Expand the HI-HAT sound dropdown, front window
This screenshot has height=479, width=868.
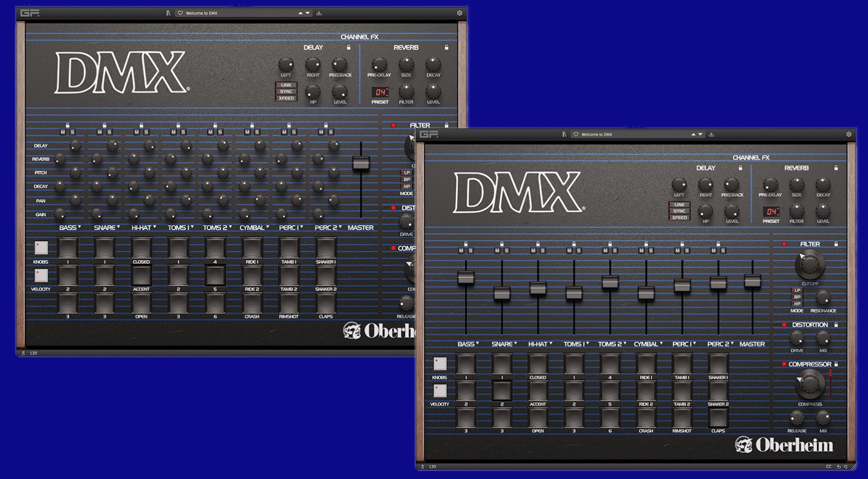click(x=550, y=343)
